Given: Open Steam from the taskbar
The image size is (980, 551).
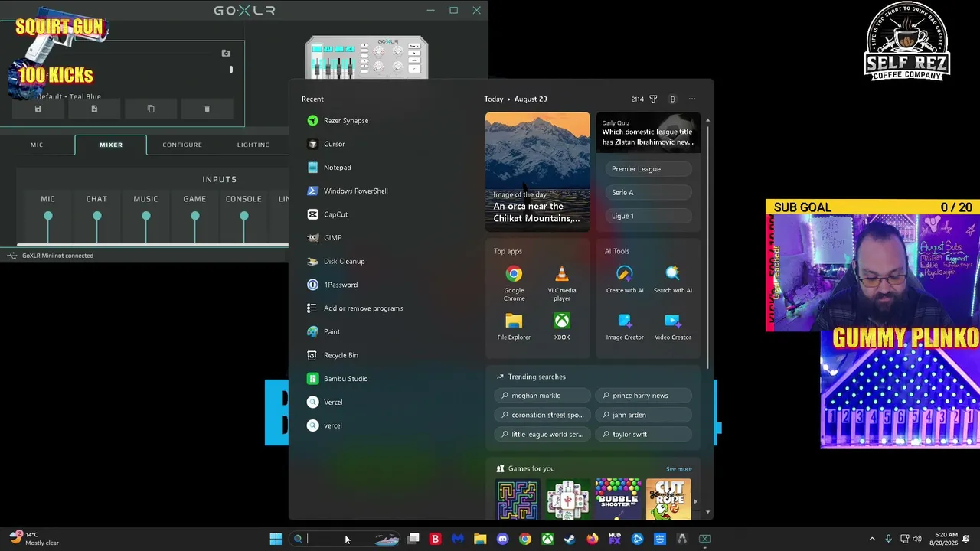Looking at the screenshot, I should (570, 539).
